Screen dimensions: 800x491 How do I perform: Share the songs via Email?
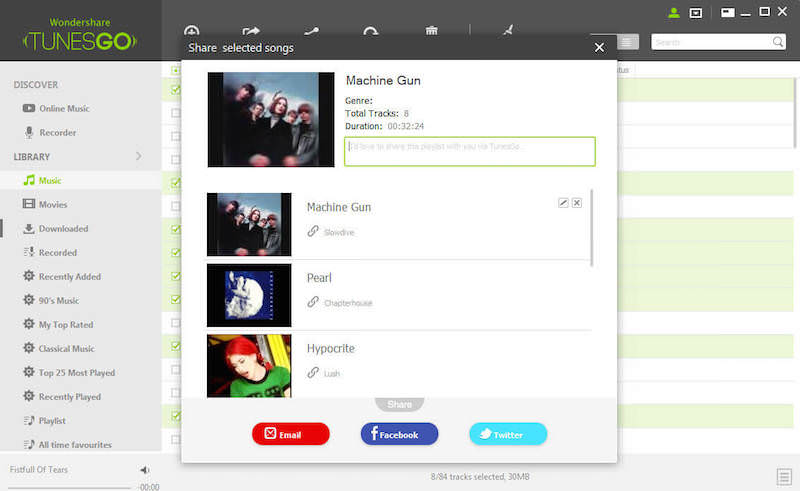(291, 434)
